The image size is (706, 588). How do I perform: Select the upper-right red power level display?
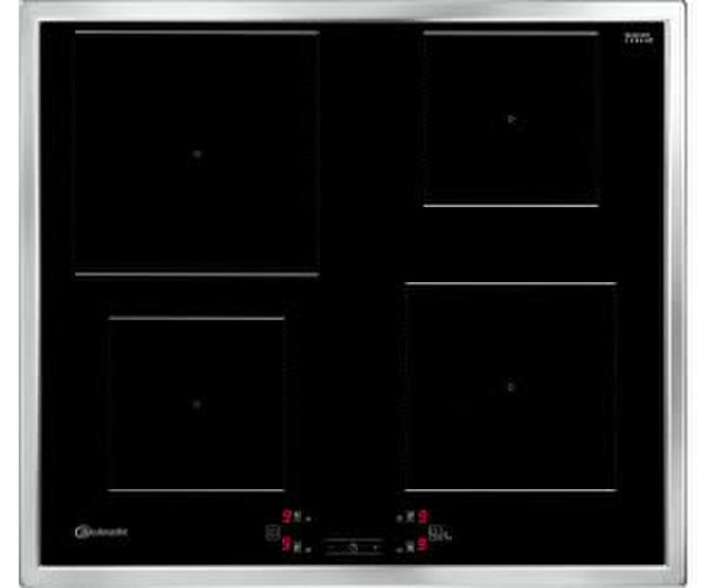pyautogui.click(x=423, y=516)
